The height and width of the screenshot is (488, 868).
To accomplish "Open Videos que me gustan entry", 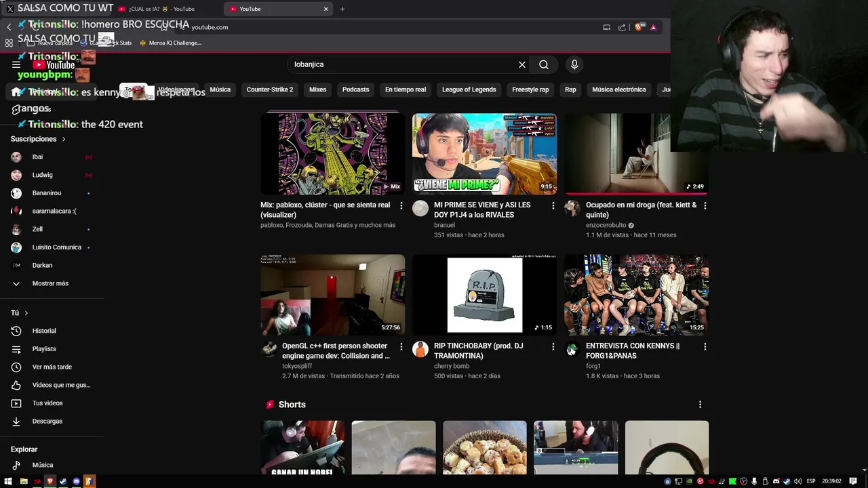I will tap(53, 385).
